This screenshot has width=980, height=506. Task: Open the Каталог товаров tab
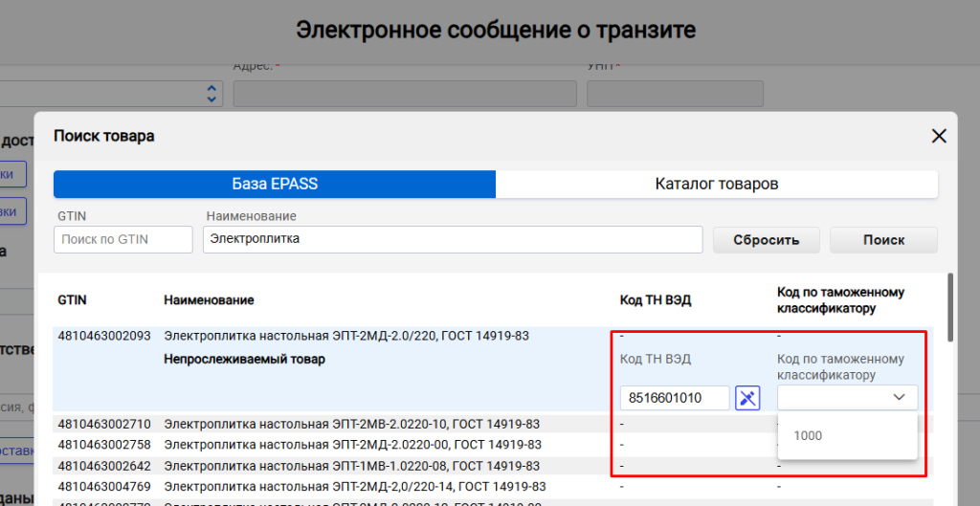(716, 184)
